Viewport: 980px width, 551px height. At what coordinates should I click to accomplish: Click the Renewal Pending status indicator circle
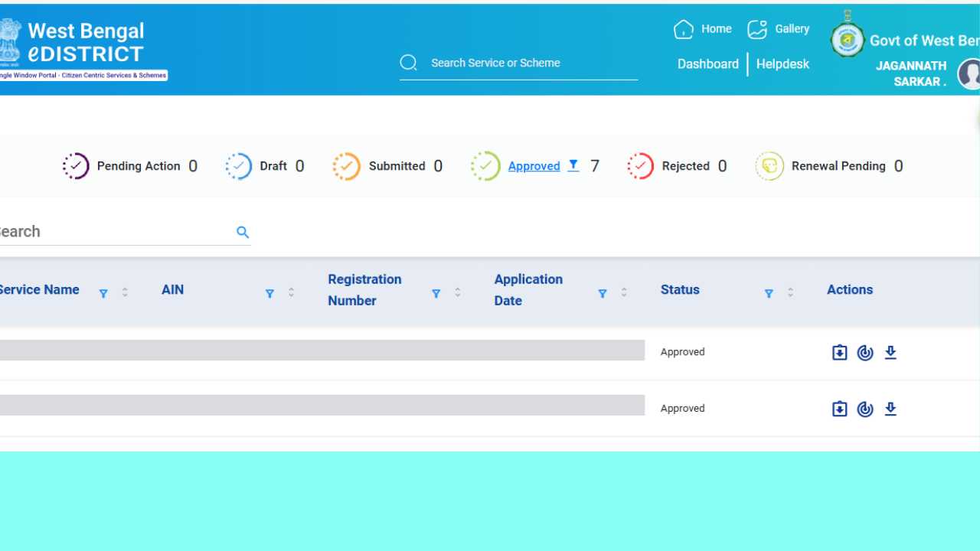(769, 166)
